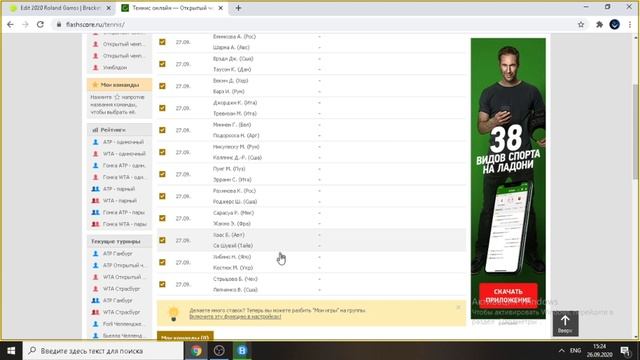Click the Текущие турниры section header
640x360 pixels.
[x=119, y=241]
